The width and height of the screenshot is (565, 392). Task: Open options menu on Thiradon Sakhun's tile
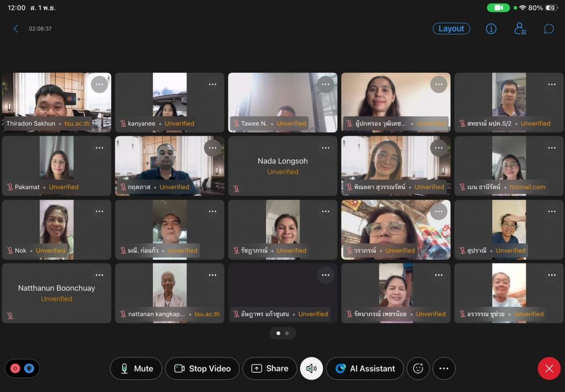99,84
